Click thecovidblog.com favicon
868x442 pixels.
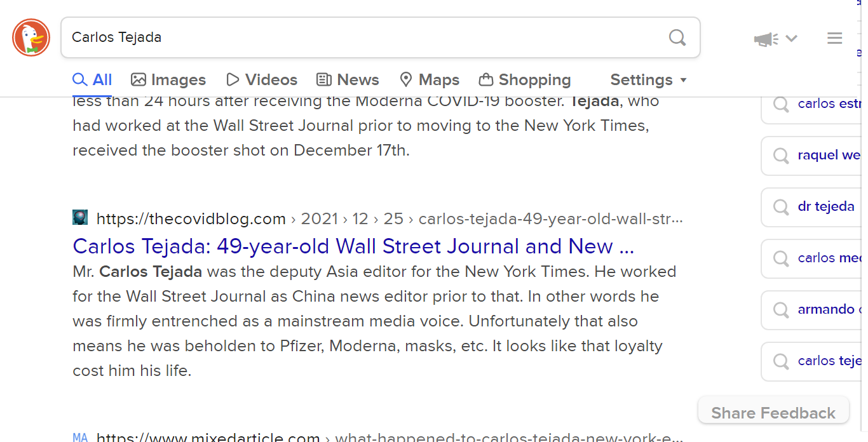[80, 217]
